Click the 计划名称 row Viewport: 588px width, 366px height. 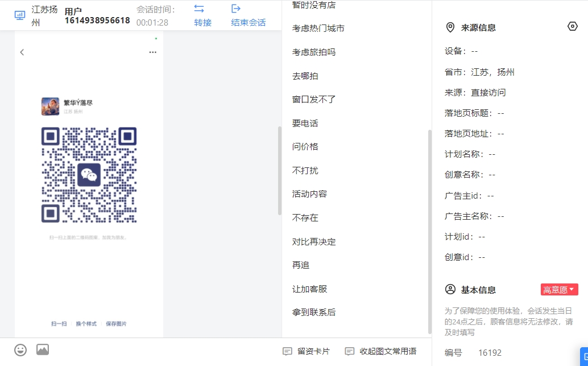[470, 154]
